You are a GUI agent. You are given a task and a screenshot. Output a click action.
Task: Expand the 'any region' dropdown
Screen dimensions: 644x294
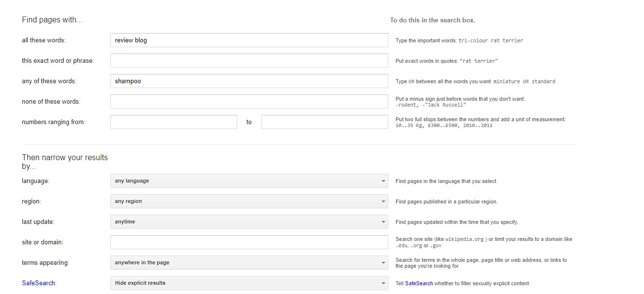click(249, 201)
